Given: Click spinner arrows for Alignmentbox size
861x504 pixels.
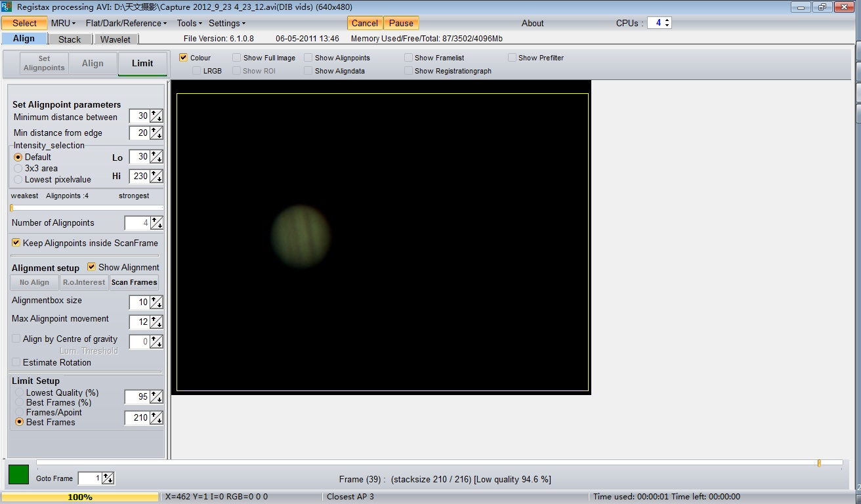Looking at the screenshot, I should click(x=156, y=303).
